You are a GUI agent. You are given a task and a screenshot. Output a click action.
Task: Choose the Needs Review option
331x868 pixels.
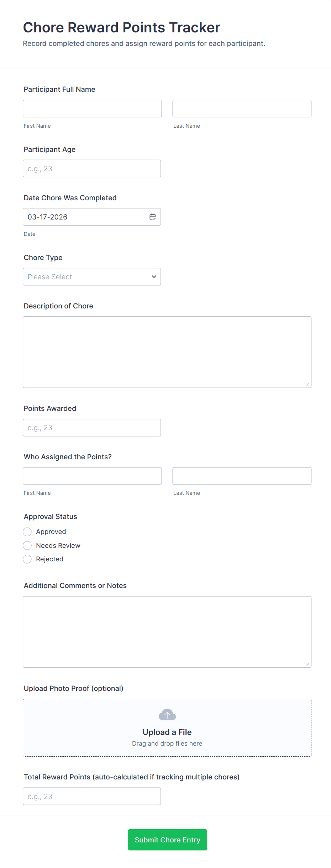[x=27, y=546]
